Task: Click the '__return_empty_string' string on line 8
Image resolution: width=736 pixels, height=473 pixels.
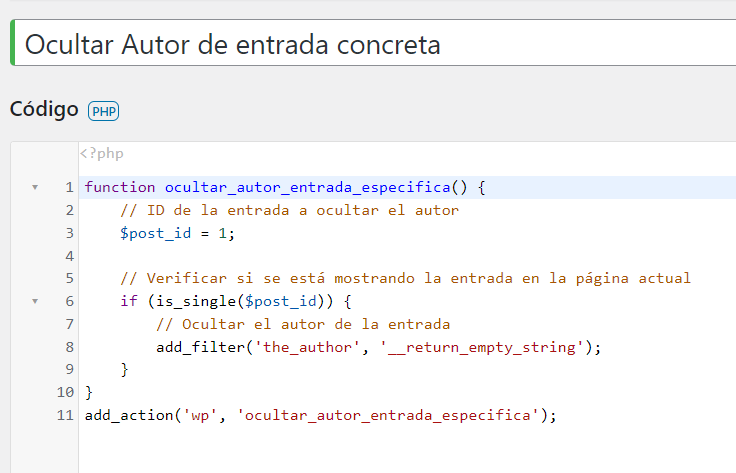Action: (482, 347)
